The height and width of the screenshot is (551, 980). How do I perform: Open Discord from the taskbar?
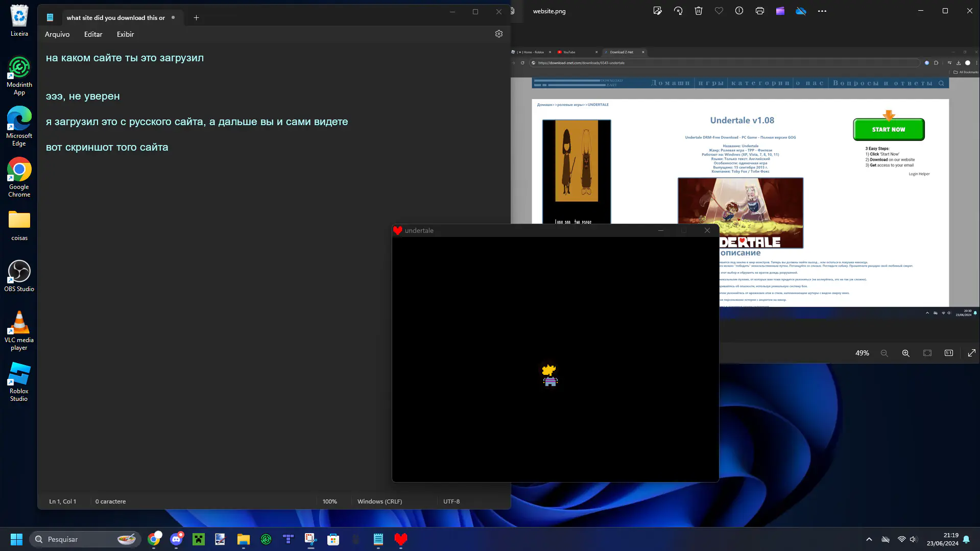point(177,539)
